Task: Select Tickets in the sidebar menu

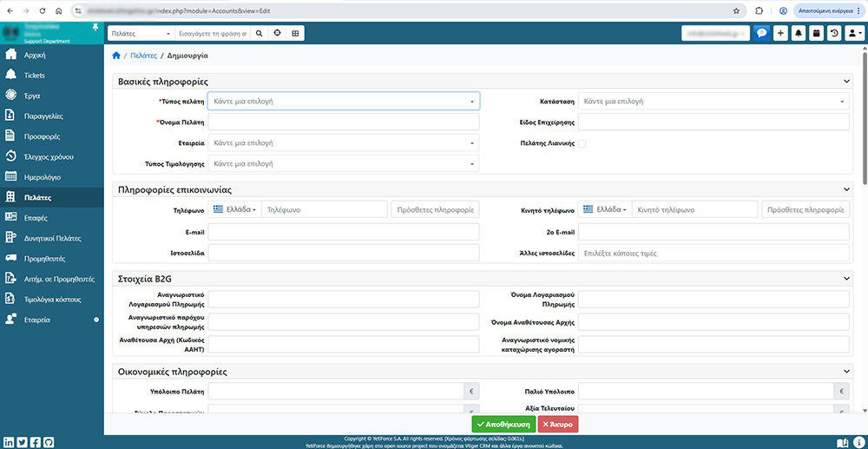Action: (x=35, y=76)
